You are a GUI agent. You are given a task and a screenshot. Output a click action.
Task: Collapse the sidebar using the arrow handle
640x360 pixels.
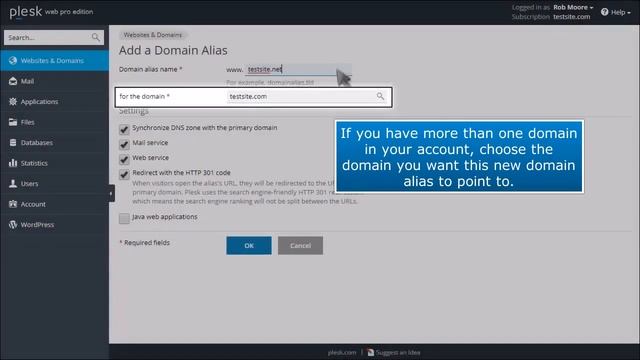tap(111, 193)
